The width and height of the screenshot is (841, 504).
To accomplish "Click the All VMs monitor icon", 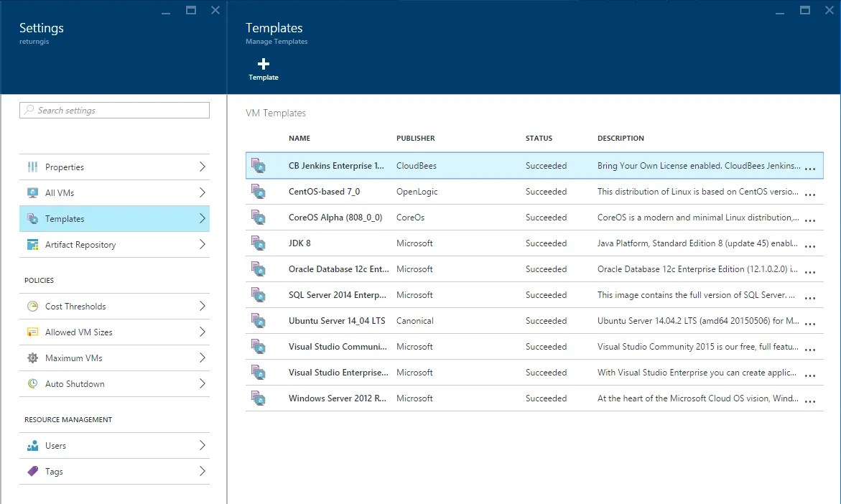I will pyautogui.click(x=33, y=192).
